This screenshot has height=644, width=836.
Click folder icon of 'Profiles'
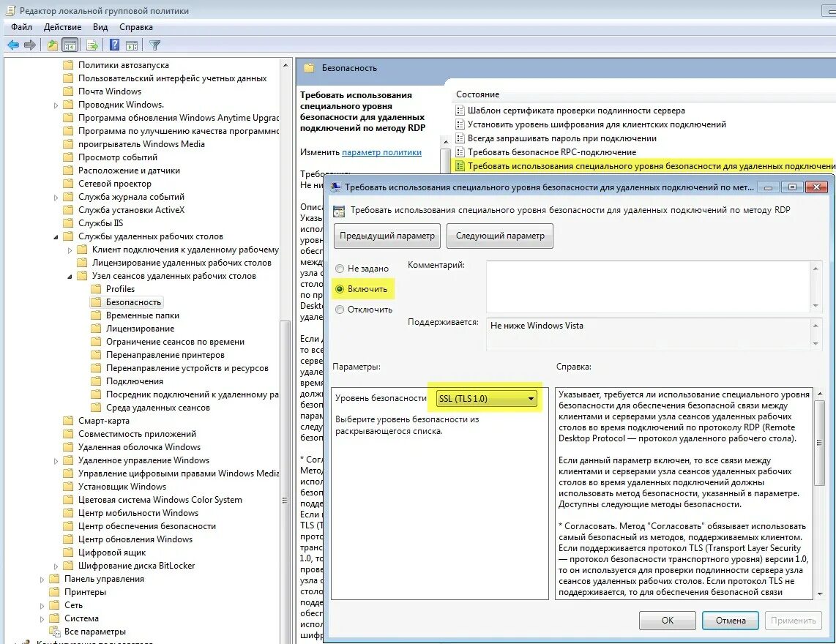click(x=95, y=289)
